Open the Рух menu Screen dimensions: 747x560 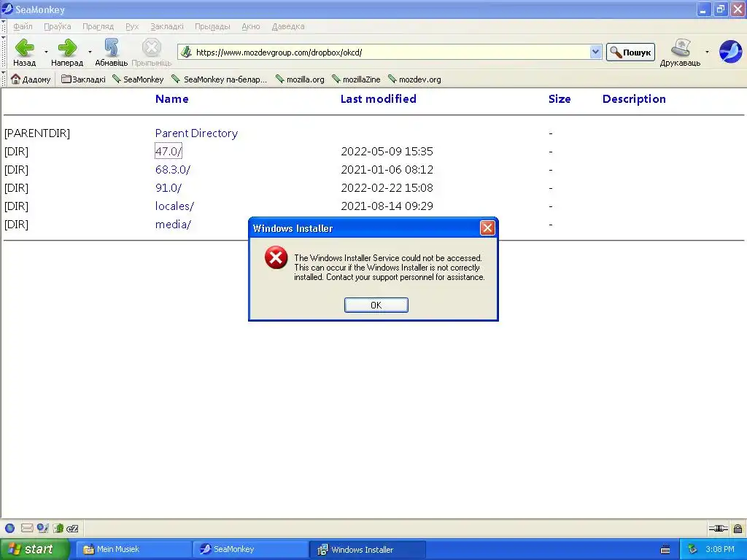click(x=133, y=27)
